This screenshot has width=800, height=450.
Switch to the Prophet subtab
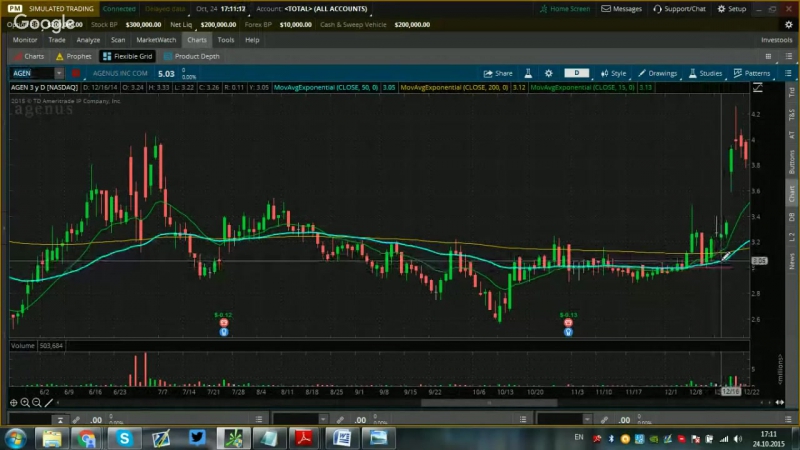(74, 56)
